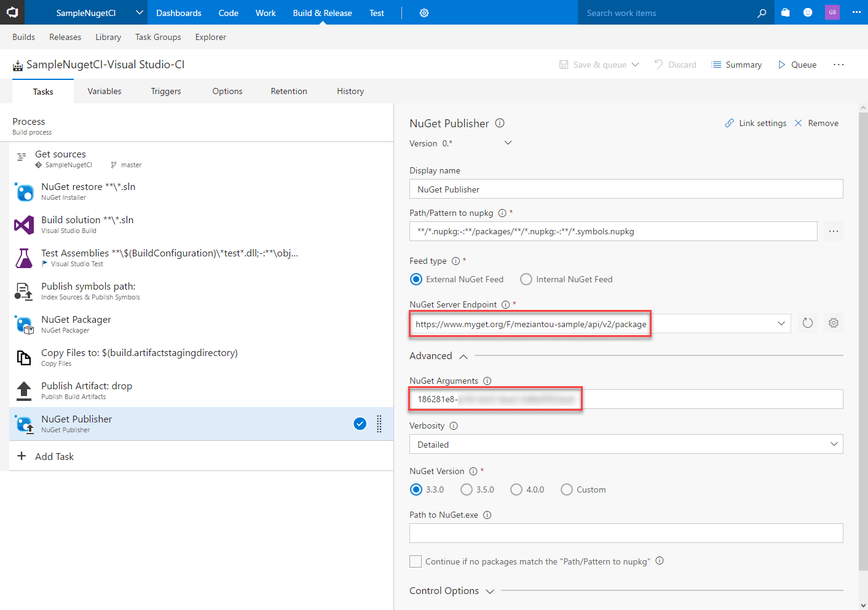Open the Releases menu item

pyautogui.click(x=65, y=37)
